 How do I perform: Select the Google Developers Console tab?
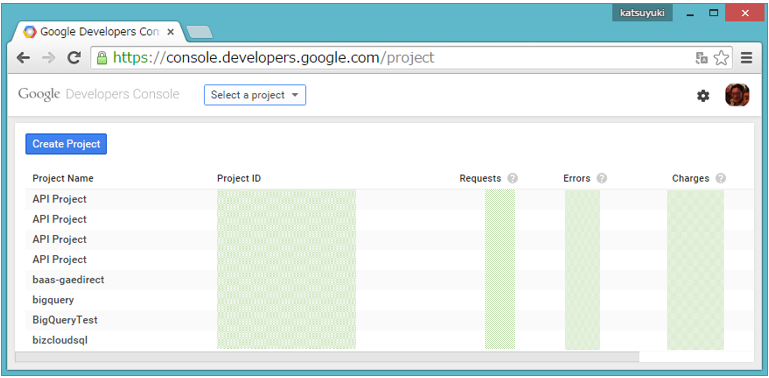point(98,32)
